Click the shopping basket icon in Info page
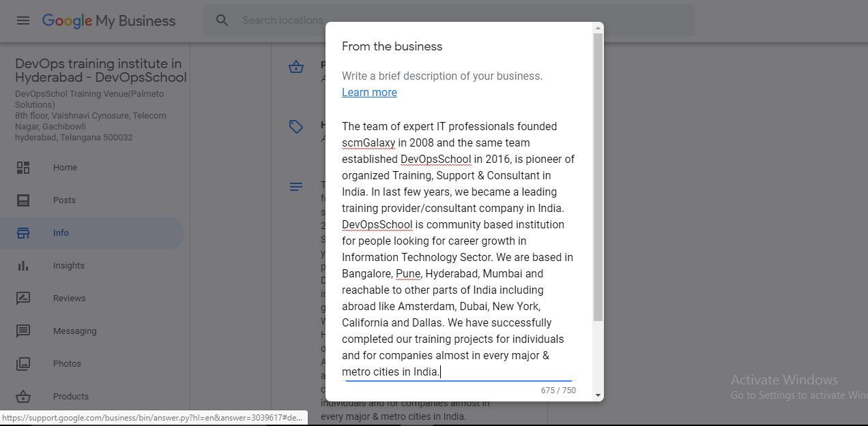The width and height of the screenshot is (868, 426). [x=296, y=67]
